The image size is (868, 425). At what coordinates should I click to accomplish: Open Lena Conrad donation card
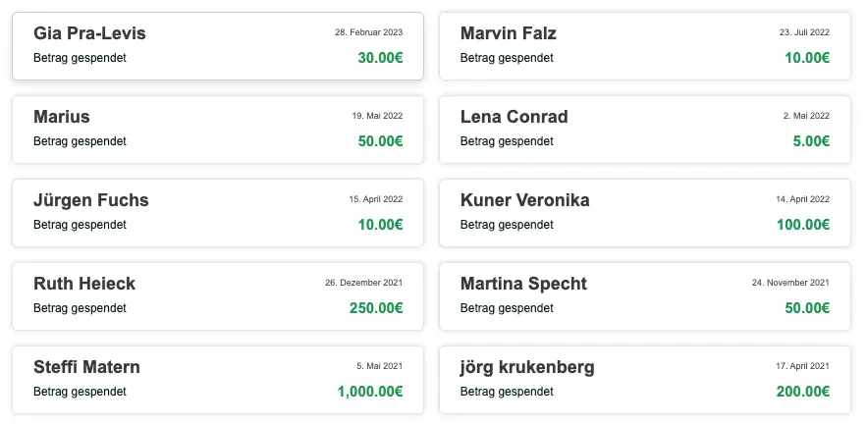coord(644,130)
